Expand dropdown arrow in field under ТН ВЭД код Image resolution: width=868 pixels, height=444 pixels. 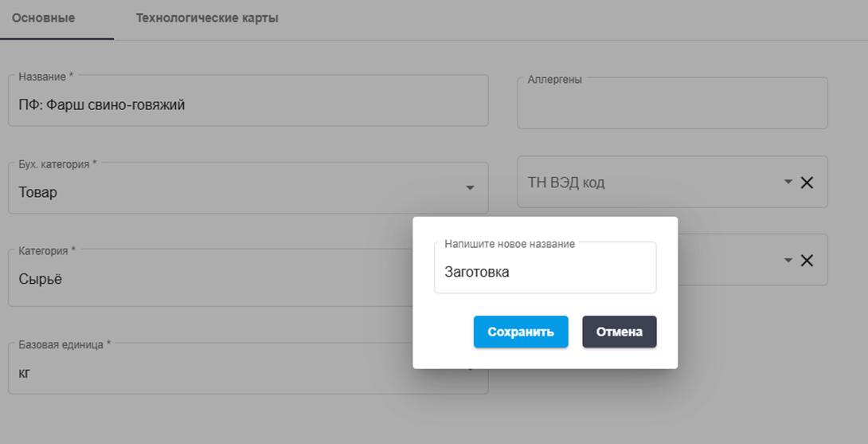tap(788, 261)
